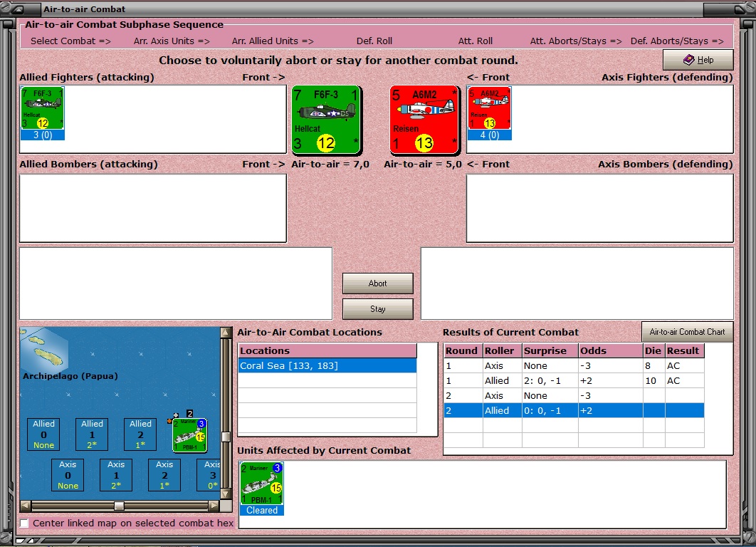
Task: Click the Surprise column header
Action: coord(550,350)
